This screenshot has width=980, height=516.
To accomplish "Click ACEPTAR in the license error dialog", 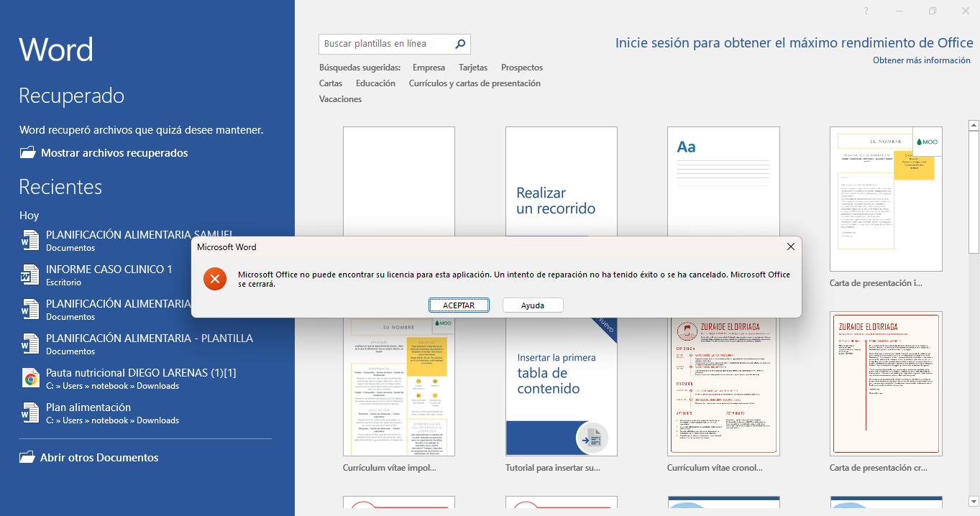I will tap(459, 305).
